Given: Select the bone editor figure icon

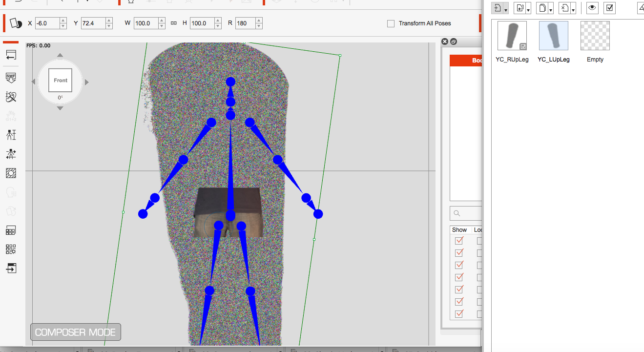Looking at the screenshot, I should click(x=11, y=135).
